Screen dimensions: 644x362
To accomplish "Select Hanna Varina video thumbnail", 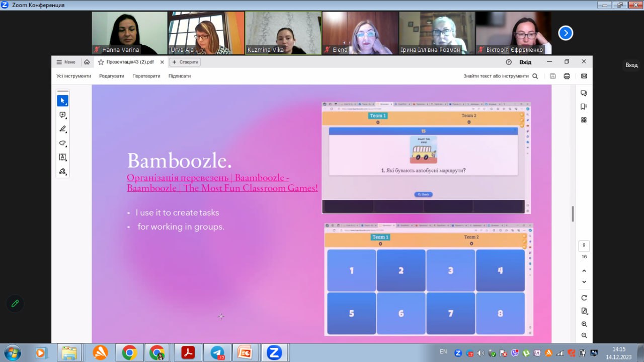I will pyautogui.click(x=130, y=33).
